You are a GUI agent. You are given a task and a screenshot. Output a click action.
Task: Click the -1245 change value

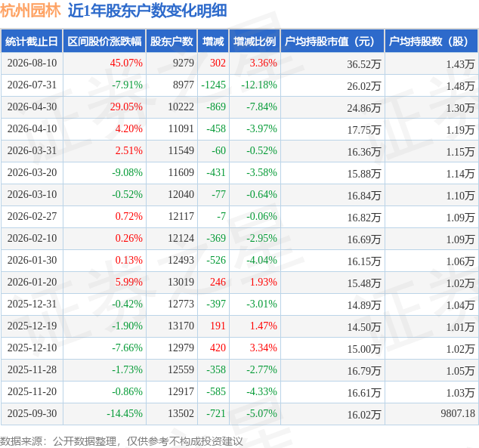[213, 85]
